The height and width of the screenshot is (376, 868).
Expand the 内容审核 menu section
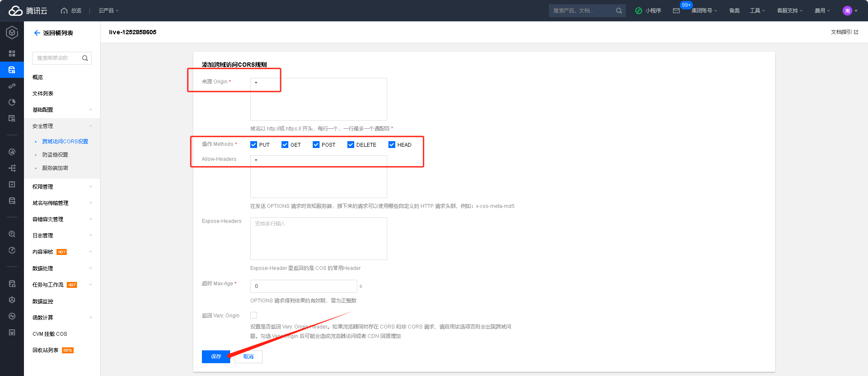coord(62,252)
